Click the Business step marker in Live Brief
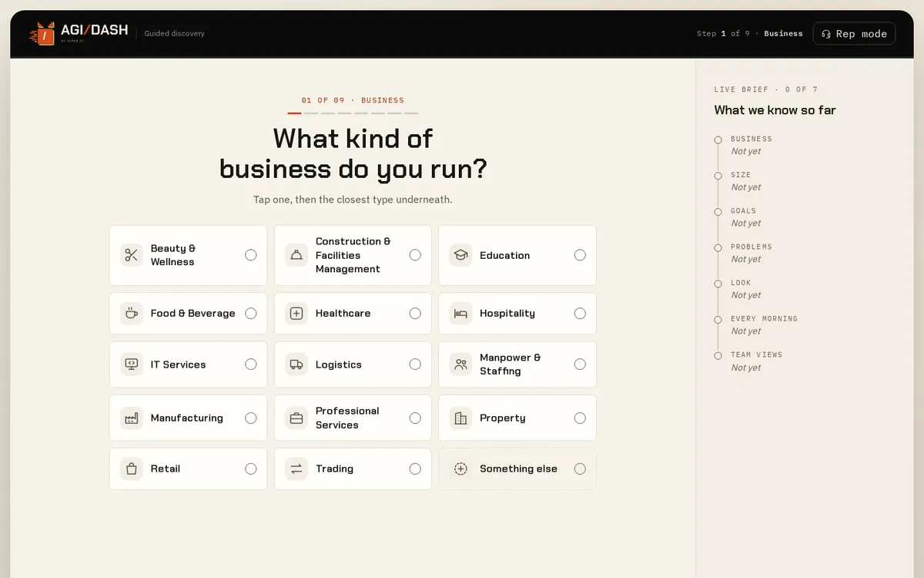924x578 pixels. click(718, 139)
